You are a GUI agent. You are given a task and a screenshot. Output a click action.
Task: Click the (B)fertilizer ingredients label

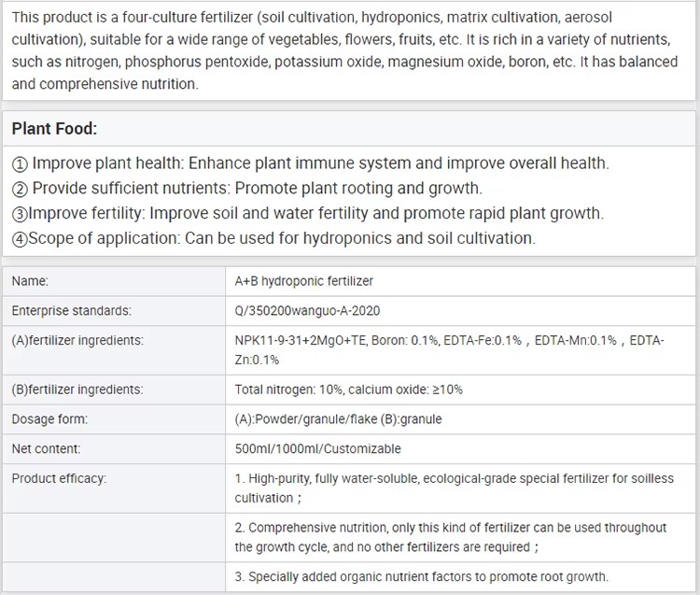77,390
